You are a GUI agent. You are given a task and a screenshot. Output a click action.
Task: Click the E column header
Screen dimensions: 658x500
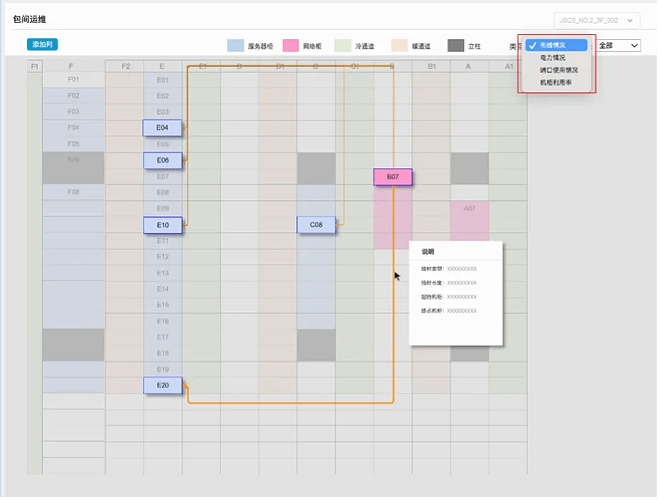tap(162, 66)
